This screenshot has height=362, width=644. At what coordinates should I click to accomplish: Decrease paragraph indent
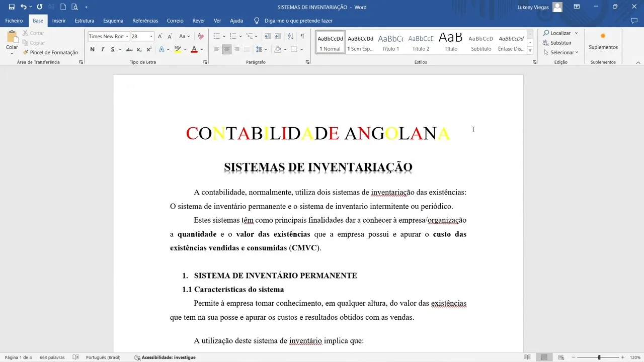(x=268, y=36)
